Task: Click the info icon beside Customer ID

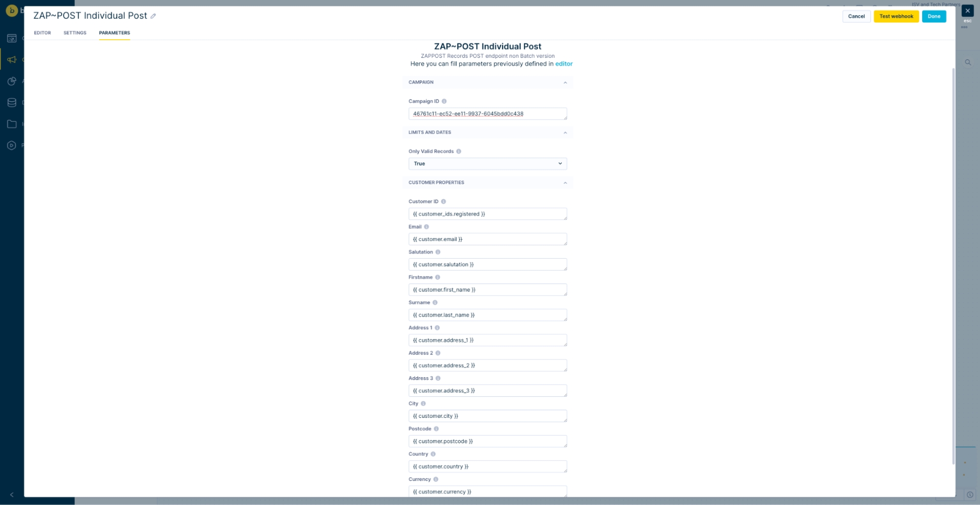Action: point(444,202)
